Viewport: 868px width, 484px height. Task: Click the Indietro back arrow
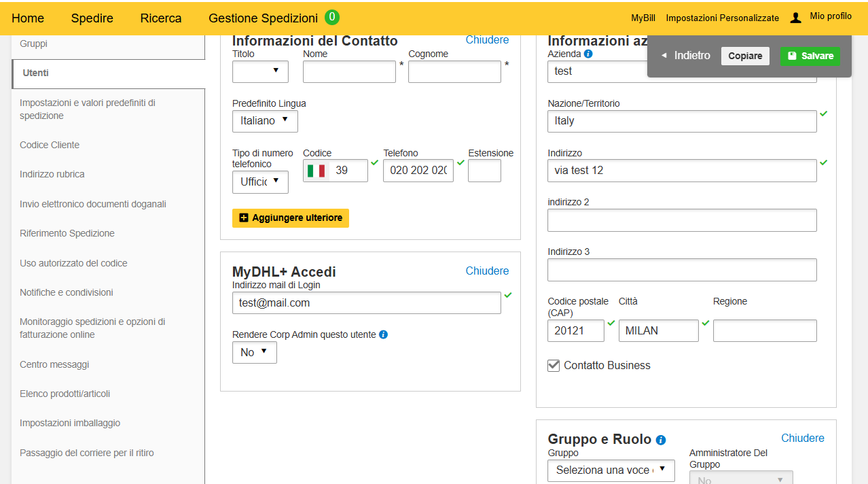click(x=664, y=56)
